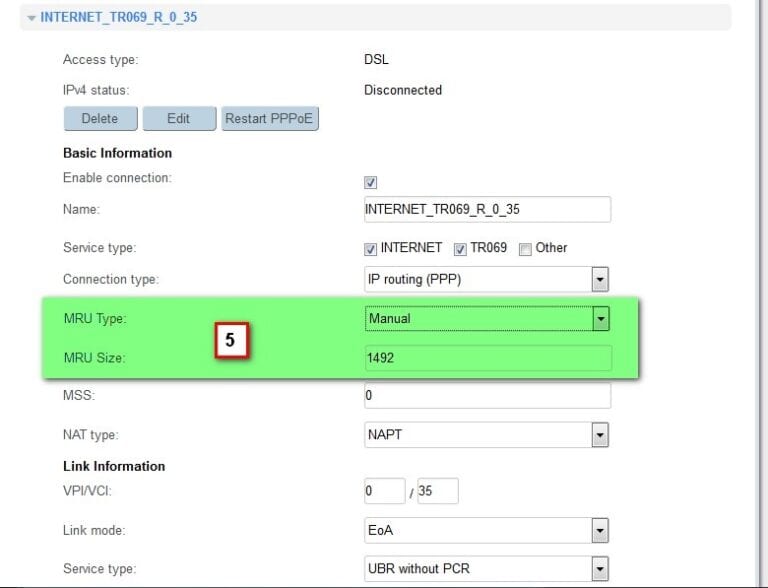Enable the Other service type checkbox
Screen dimensions: 768x588
click(x=525, y=249)
